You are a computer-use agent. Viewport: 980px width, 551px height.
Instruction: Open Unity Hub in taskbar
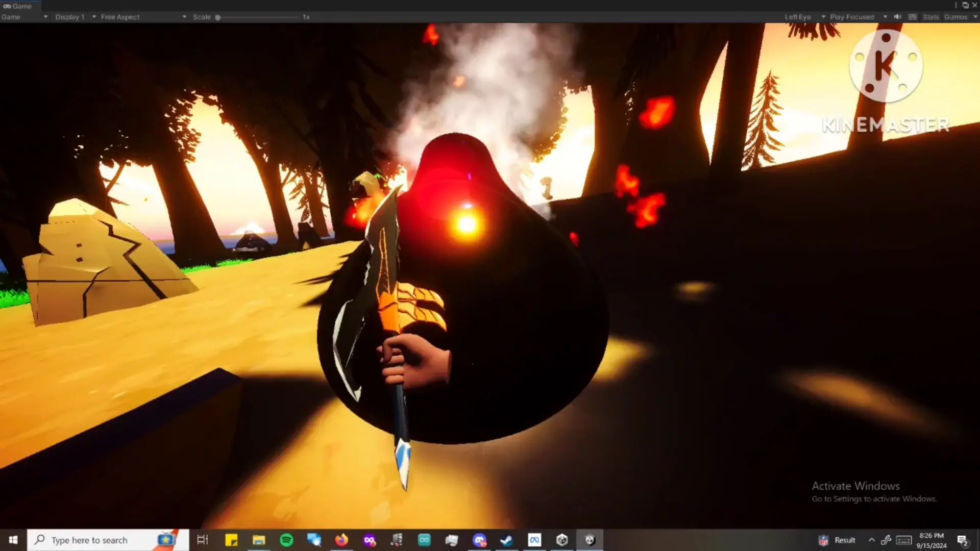(562, 540)
